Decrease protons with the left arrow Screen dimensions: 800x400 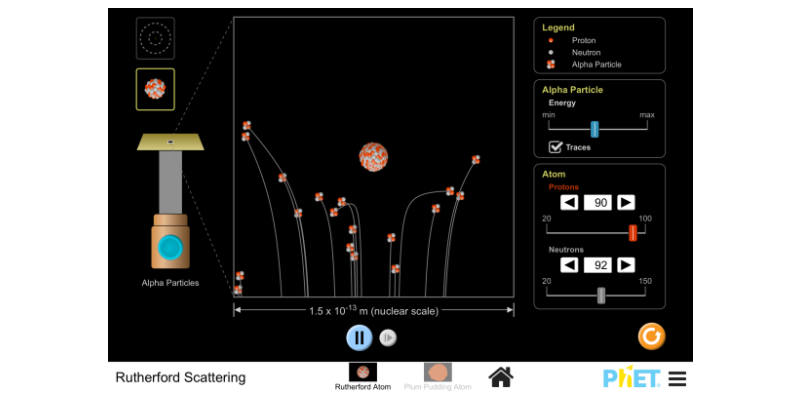[568, 202]
